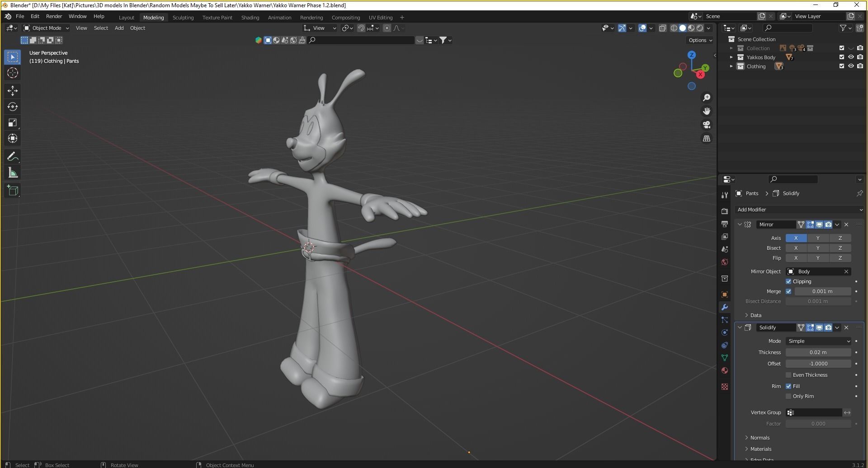Viewport: 868px width, 468px height.
Task: Click the outliner search field
Action: [787, 28]
